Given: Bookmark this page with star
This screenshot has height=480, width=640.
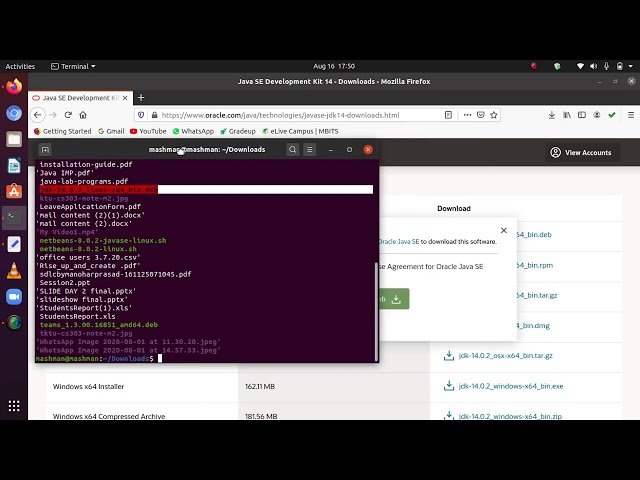Looking at the screenshot, I should tap(494, 115).
